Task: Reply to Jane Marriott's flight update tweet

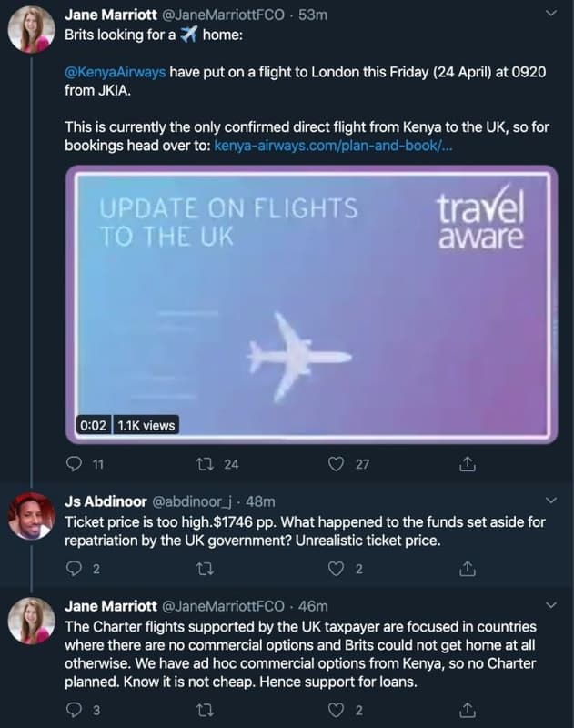Action: [x=75, y=464]
